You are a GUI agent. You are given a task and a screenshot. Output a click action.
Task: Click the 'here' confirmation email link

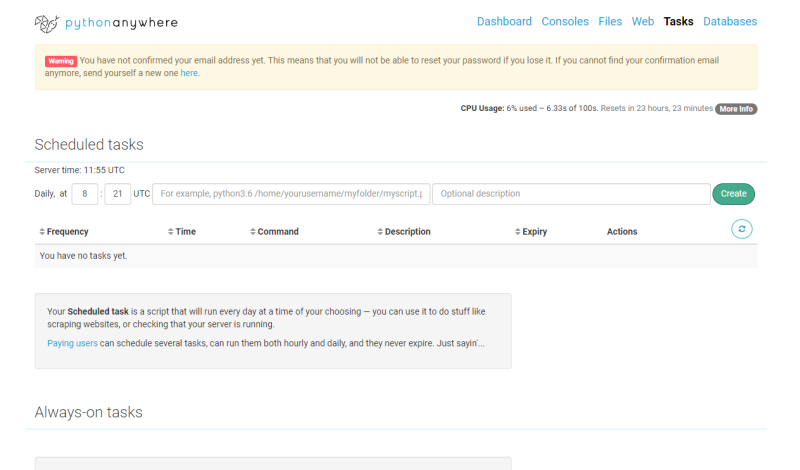[189, 73]
